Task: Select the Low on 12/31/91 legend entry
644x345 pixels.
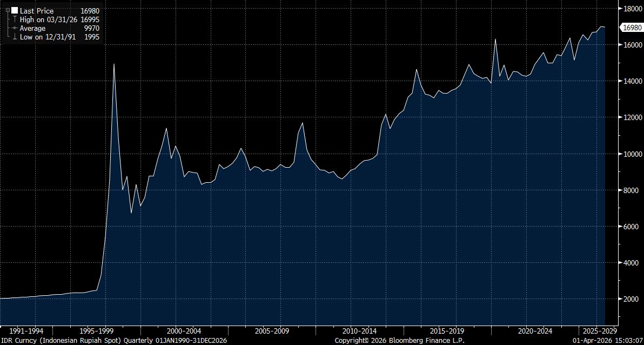Action: [48, 37]
